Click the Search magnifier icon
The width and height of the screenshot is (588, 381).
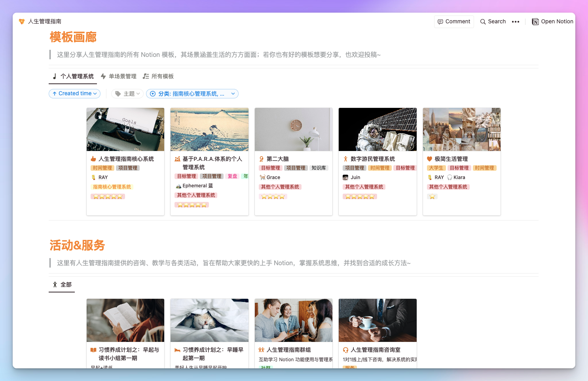pyautogui.click(x=484, y=21)
